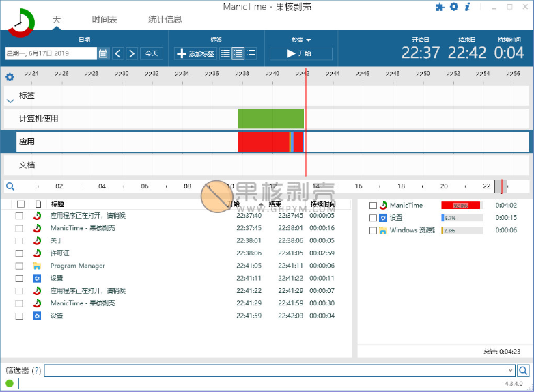Open the 秒表 stopwatch dropdown

tap(301, 40)
